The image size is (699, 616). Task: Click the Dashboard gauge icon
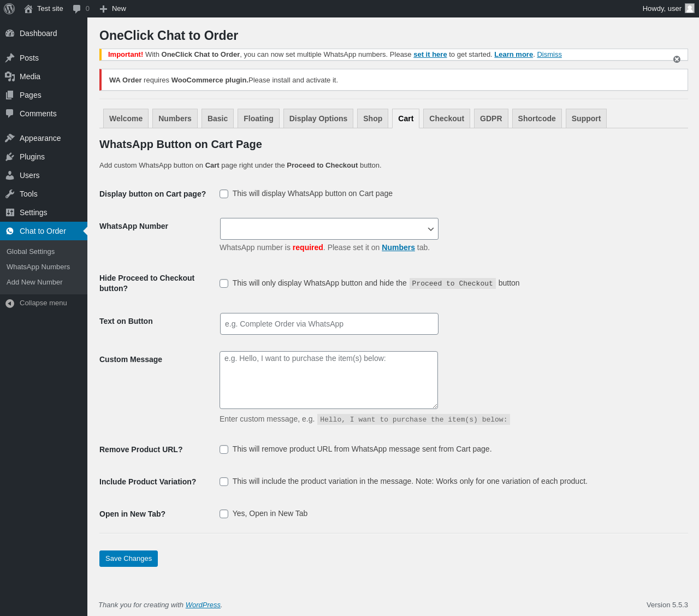pos(10,33)
